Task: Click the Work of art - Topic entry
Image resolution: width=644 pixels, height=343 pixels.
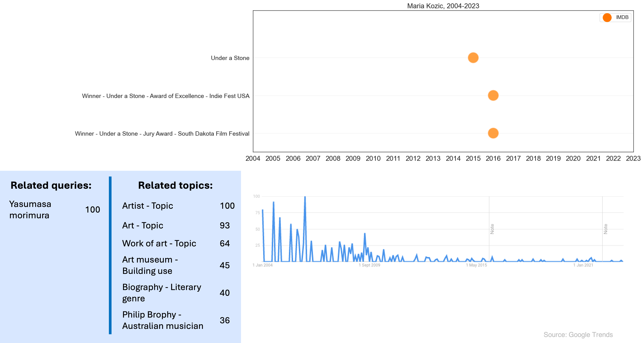Action: tap(159, 244)
